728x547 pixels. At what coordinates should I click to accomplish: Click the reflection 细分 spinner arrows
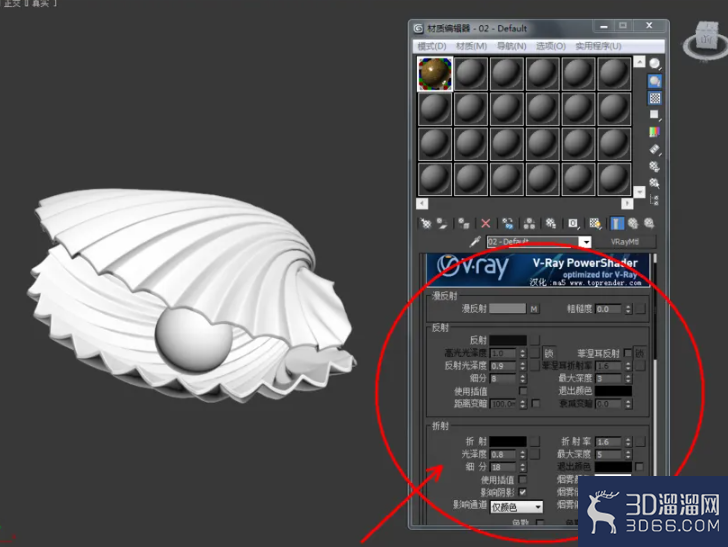coord(523,378)
